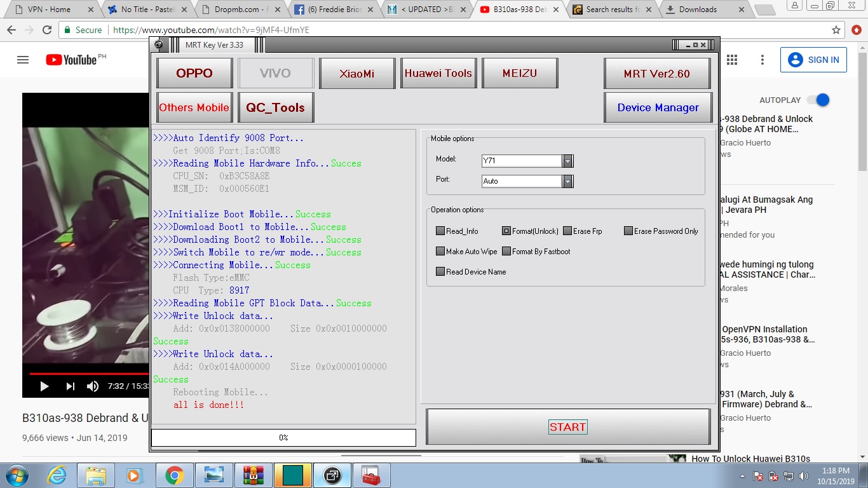Expand the Model dropdown arrow

point(567,161)
